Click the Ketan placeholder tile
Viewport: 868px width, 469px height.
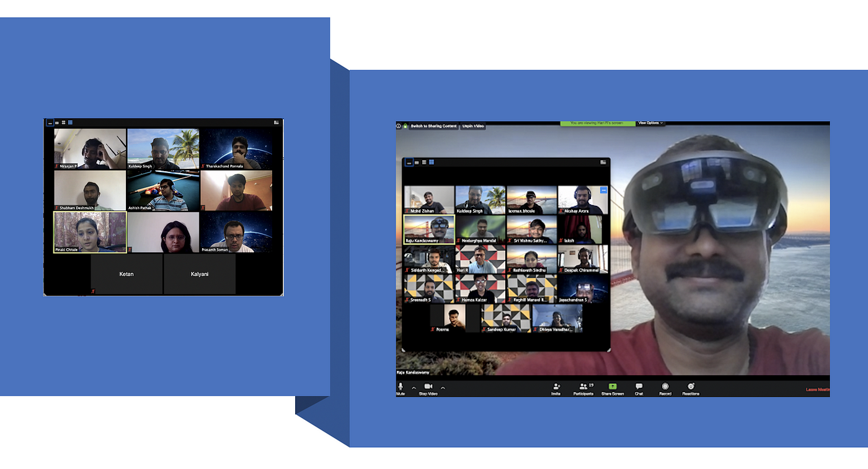126,274
